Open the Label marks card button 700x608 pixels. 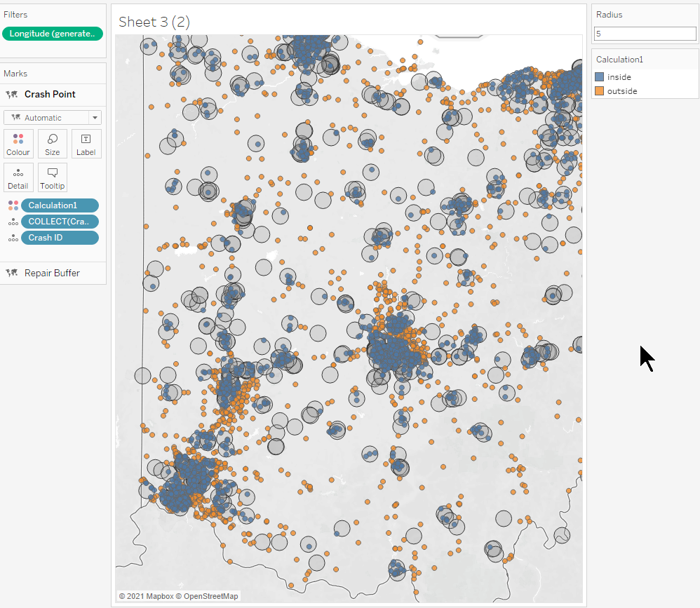(x=86, y=144)
